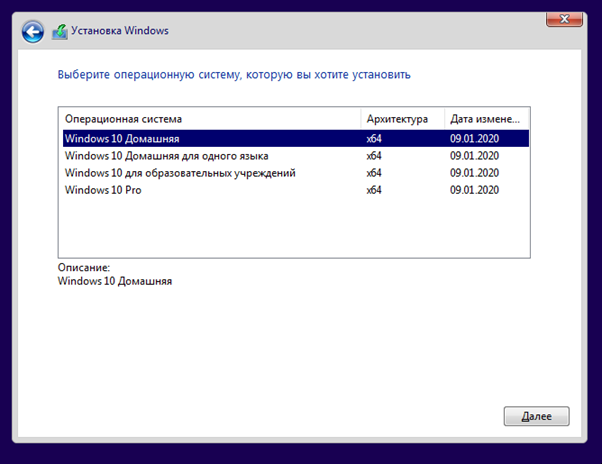Click the Установка Windows title text
602x464 pixels.
click(120, 31)
